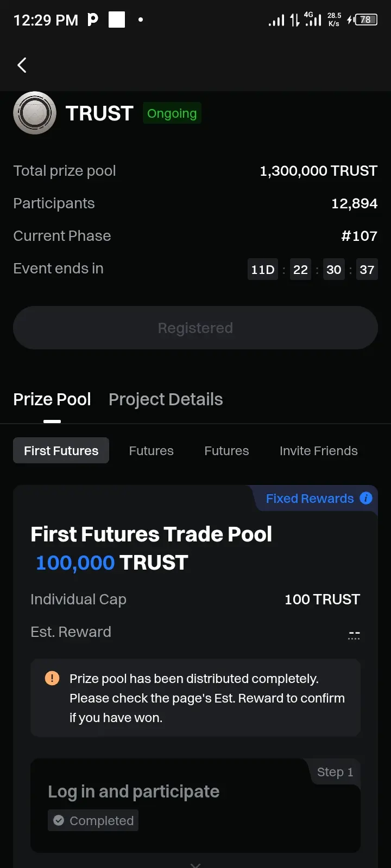This screenshot has height=868, width=391.
Task: Select the Prize Pool tab
Action: coord(52,399)
